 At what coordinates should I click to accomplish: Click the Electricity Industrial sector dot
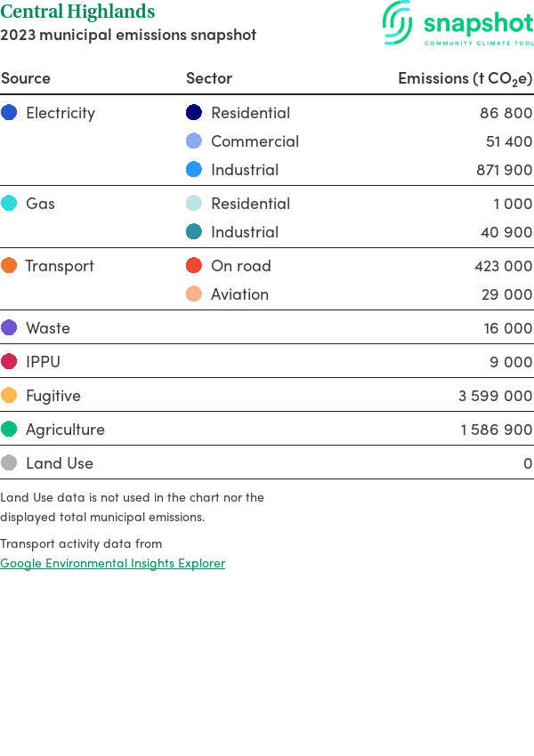pyautogui.click(x=194, y=170)
